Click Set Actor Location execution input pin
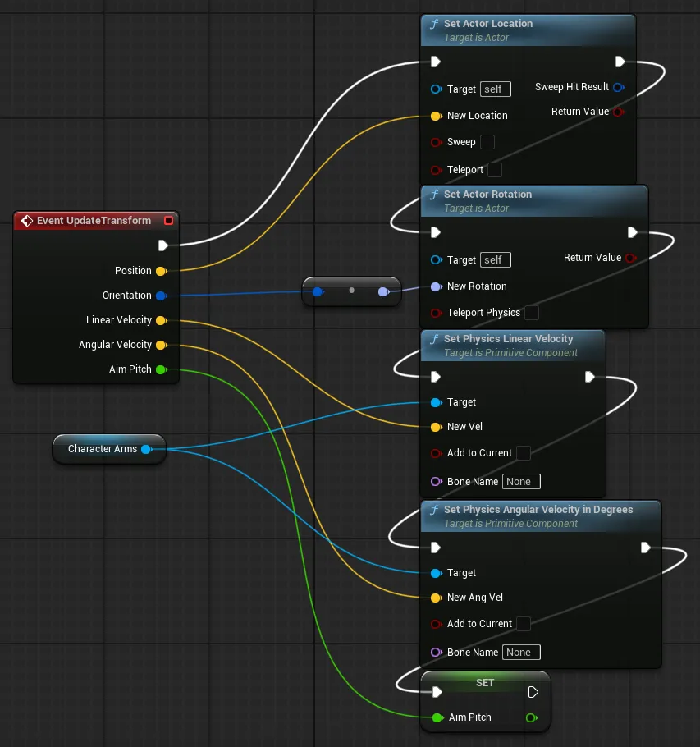Screen dimensions: 700x747 pyautogui.click(x=435, y=62)
